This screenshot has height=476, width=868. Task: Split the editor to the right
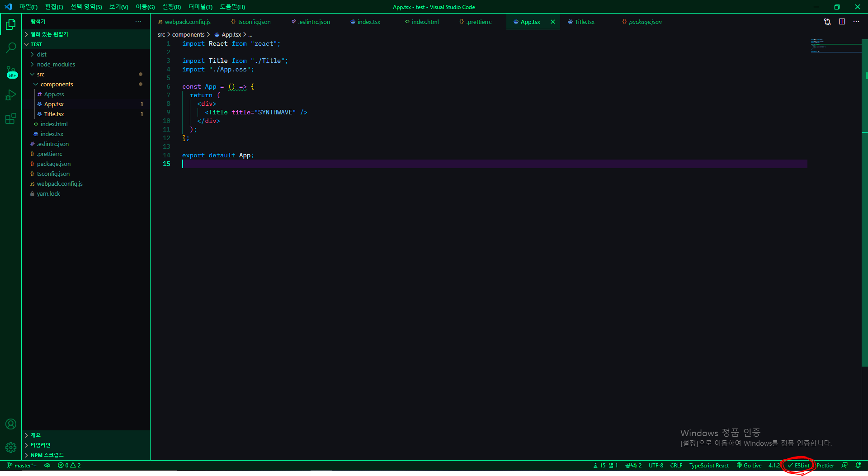842,22
